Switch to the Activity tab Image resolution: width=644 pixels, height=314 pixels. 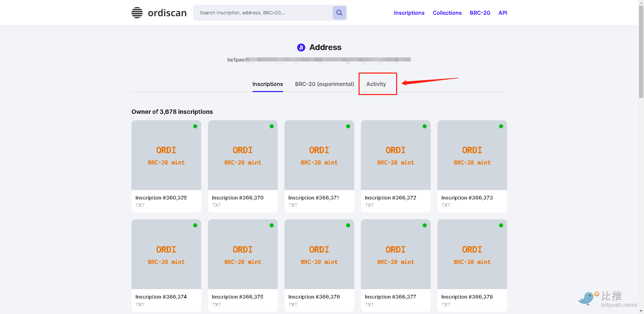point(376,84)
